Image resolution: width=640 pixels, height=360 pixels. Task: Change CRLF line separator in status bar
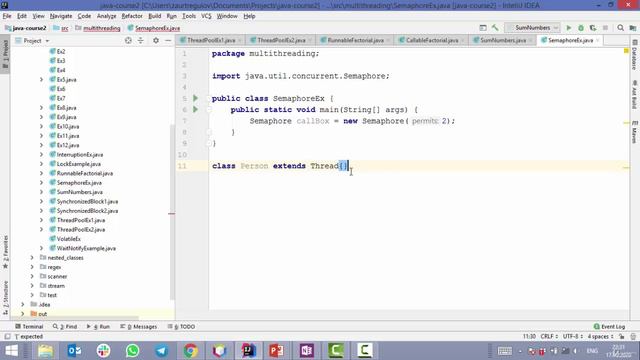pyautogui.click(x=549, y=337)
